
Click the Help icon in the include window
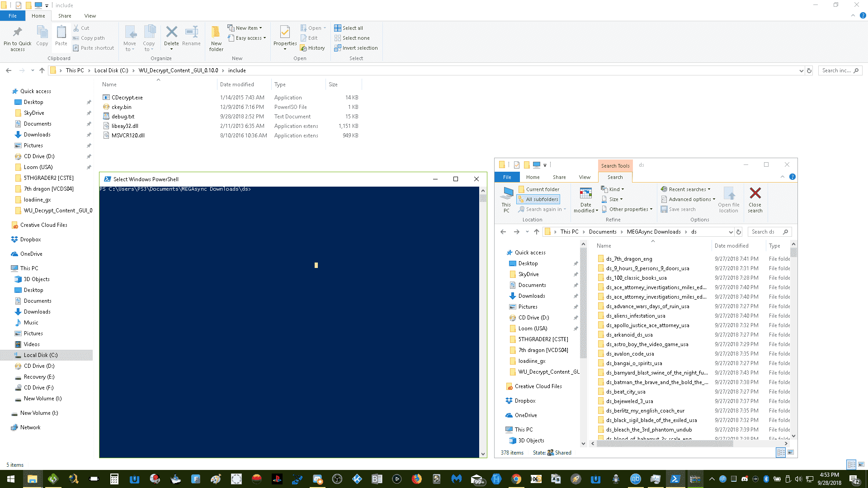click(x=863, y=15)
